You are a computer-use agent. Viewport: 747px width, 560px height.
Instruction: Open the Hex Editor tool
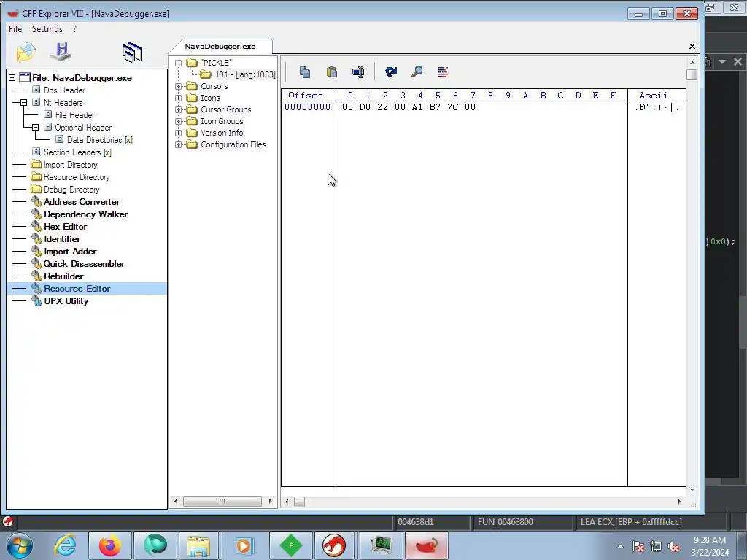(65, 227)
